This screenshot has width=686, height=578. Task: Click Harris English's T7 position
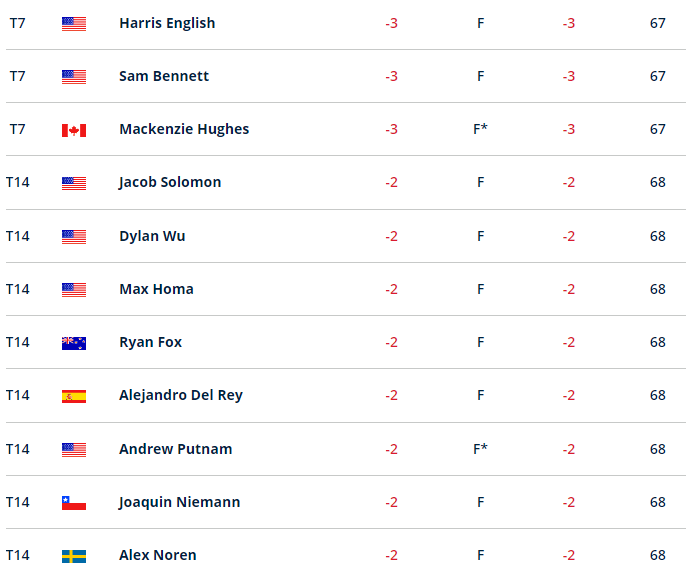[x=17, y=23]
